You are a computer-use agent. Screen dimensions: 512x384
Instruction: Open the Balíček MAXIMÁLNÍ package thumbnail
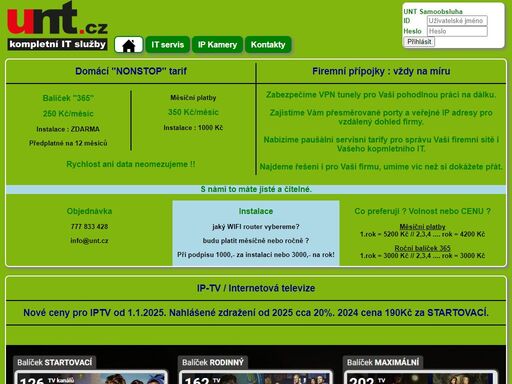click(420, 377)
